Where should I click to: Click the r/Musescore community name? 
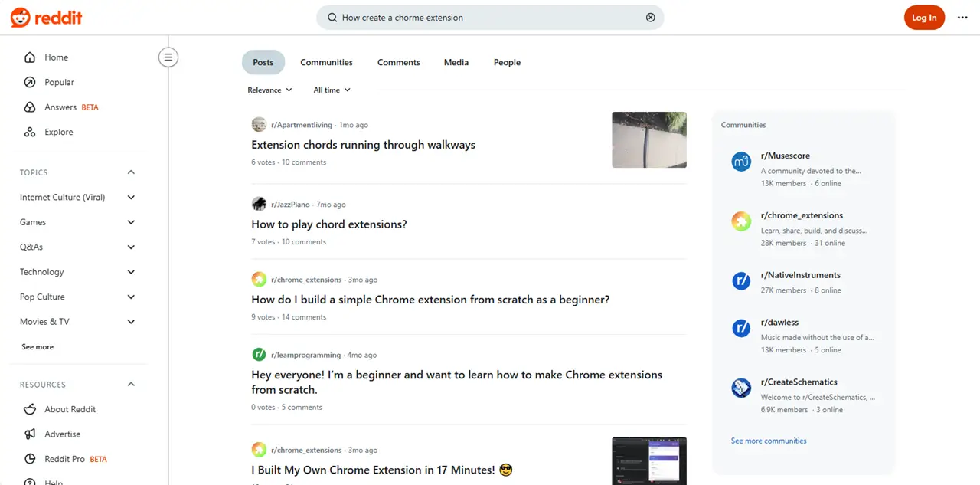pos(786,156)
